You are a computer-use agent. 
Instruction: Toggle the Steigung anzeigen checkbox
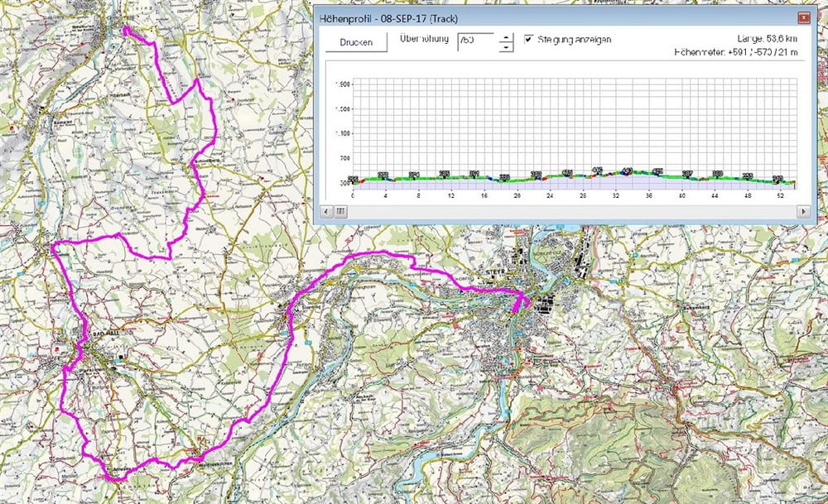[x=528, y=39]
